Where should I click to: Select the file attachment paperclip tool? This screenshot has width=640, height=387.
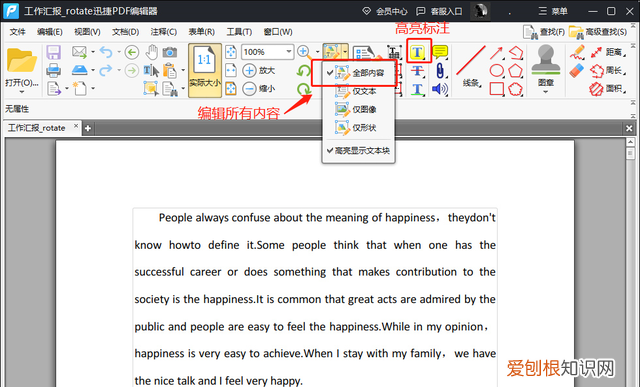pyautogui.click(x=440, y=71)
